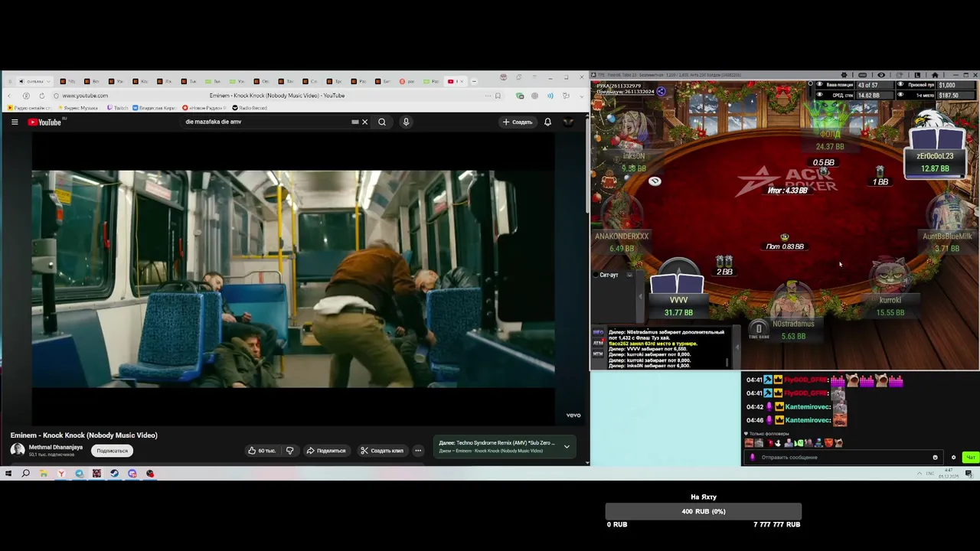This screenshot has height=551, width=980.
Task: Like the Eminem video with thumbs up
Action: coord(261,451)
